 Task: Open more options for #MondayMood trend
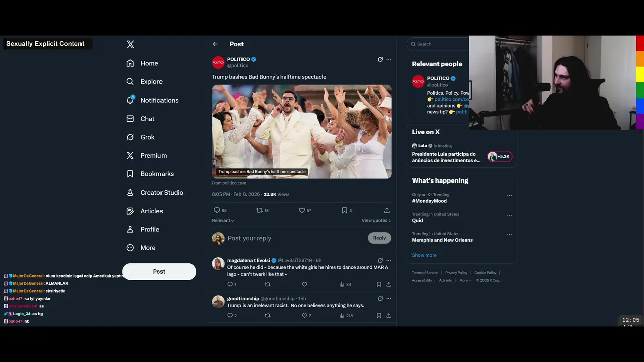point(509,195)
